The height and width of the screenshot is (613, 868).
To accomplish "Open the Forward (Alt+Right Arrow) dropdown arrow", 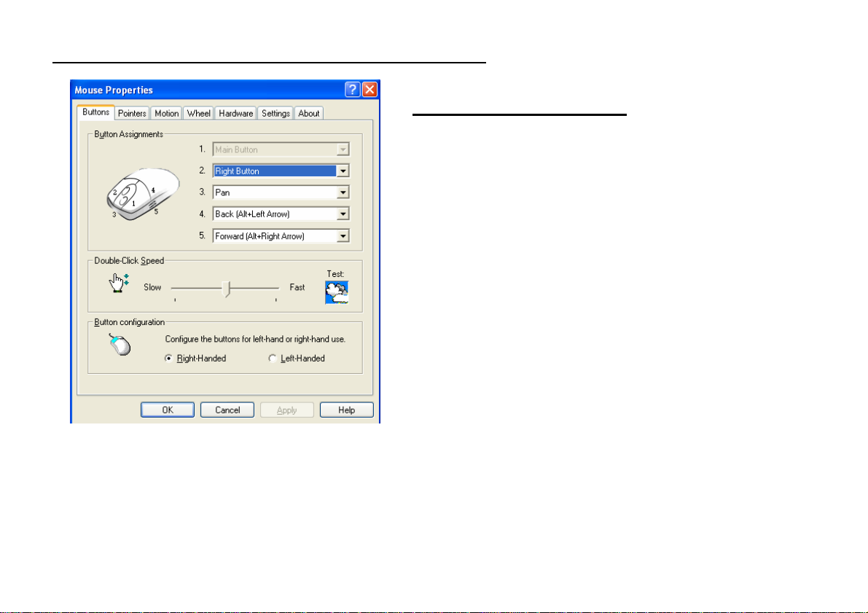I will tap(343, 236).
